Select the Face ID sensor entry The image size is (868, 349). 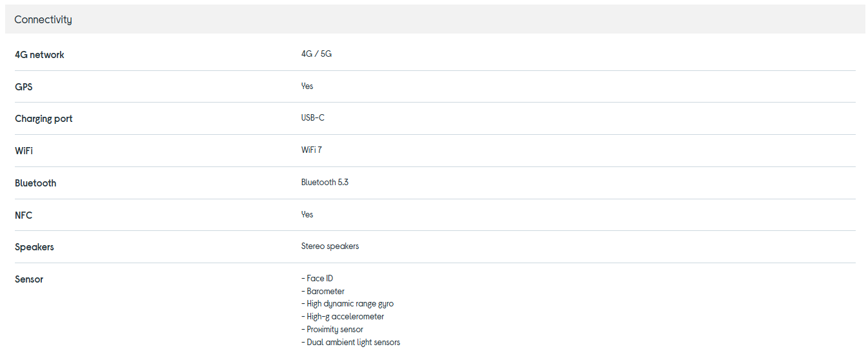[x=319, y=279]
